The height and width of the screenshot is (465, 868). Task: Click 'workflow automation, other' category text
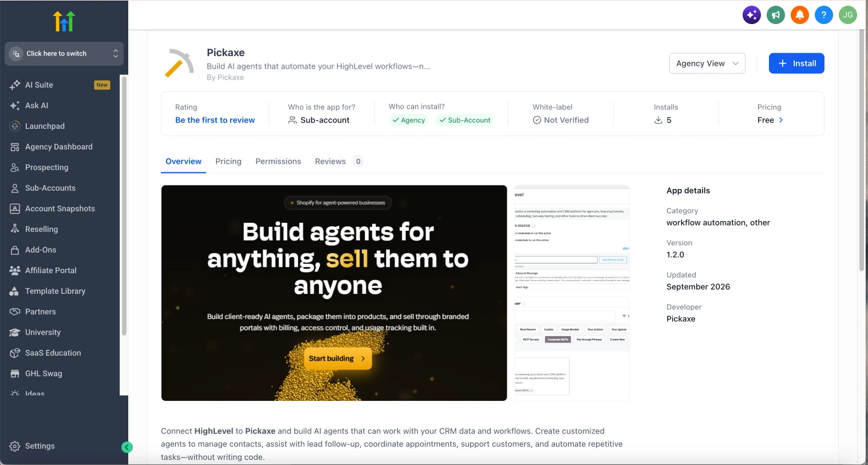click(x=718, y=223)
